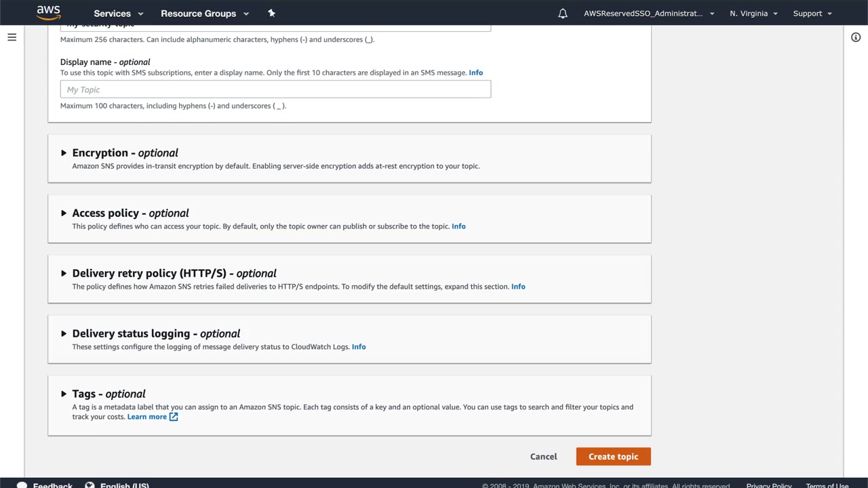Click the Feedback speech bubble icon

click(x=22, y=485)
